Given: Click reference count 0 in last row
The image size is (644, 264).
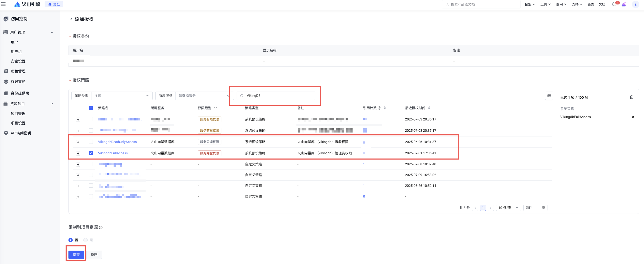Looking at the screenshot, I should coord(364,197).
